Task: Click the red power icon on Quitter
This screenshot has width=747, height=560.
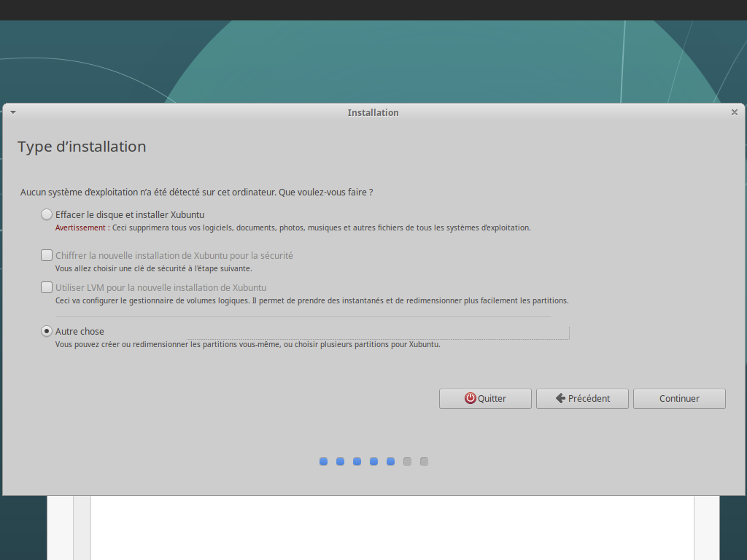Action: [x=471, y=398]
